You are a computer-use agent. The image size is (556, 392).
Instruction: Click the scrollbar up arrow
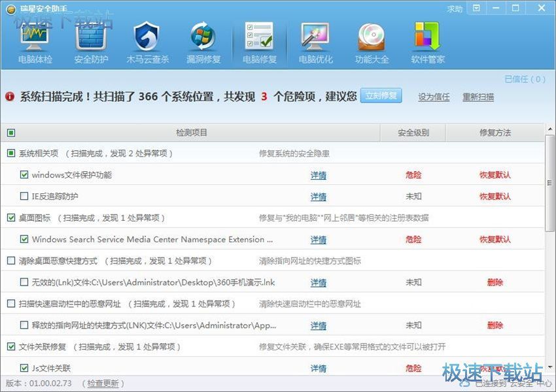tap(549, 129)
